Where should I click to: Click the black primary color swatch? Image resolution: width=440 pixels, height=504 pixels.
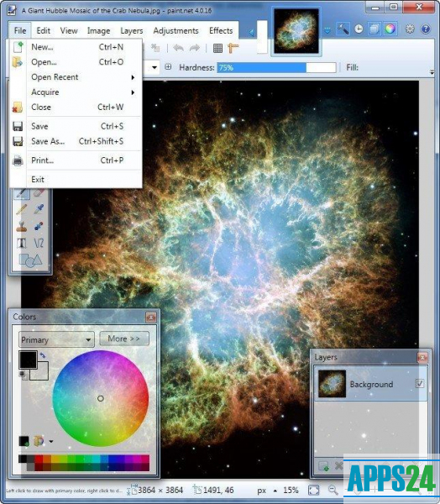(28, 360)
